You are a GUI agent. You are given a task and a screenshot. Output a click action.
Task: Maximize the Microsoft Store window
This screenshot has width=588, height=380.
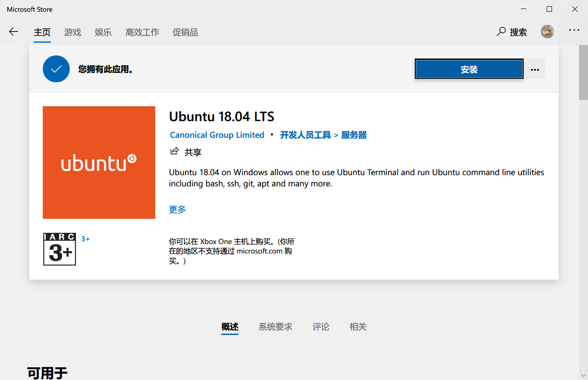(x=549, y=9)
